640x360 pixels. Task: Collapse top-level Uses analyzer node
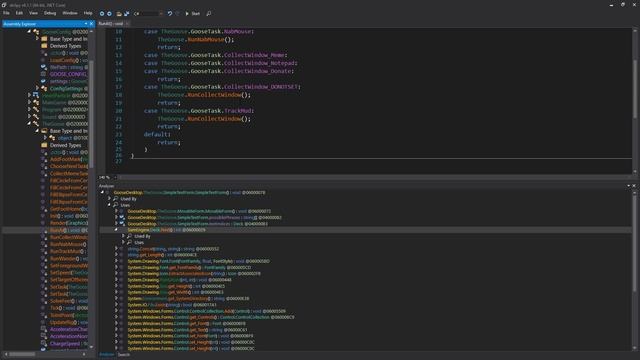click(109, 204)
